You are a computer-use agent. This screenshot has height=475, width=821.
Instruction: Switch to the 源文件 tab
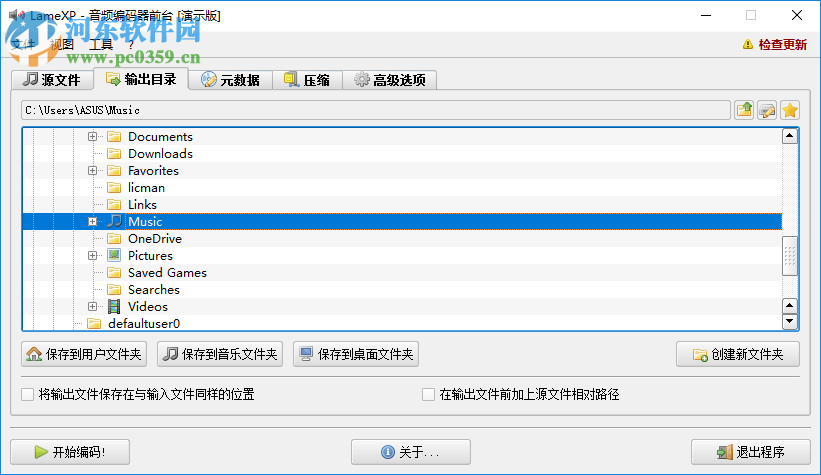[x=52, y=80]
